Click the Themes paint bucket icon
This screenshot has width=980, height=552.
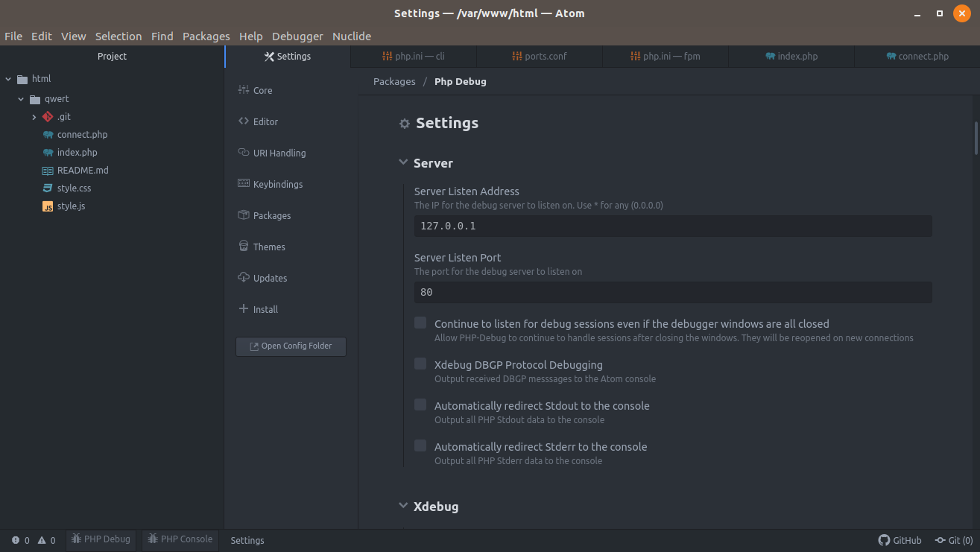point(244,247)
